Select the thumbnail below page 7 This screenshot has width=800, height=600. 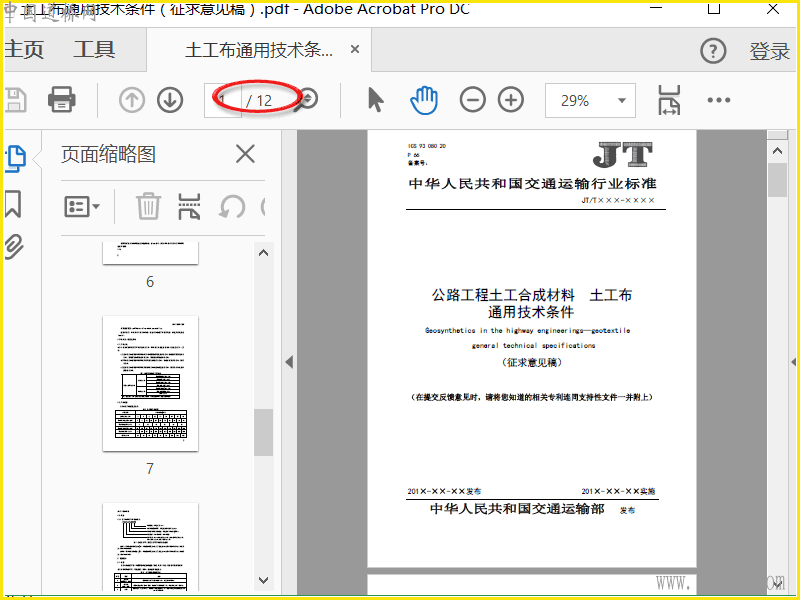click(x=150, y=546)
